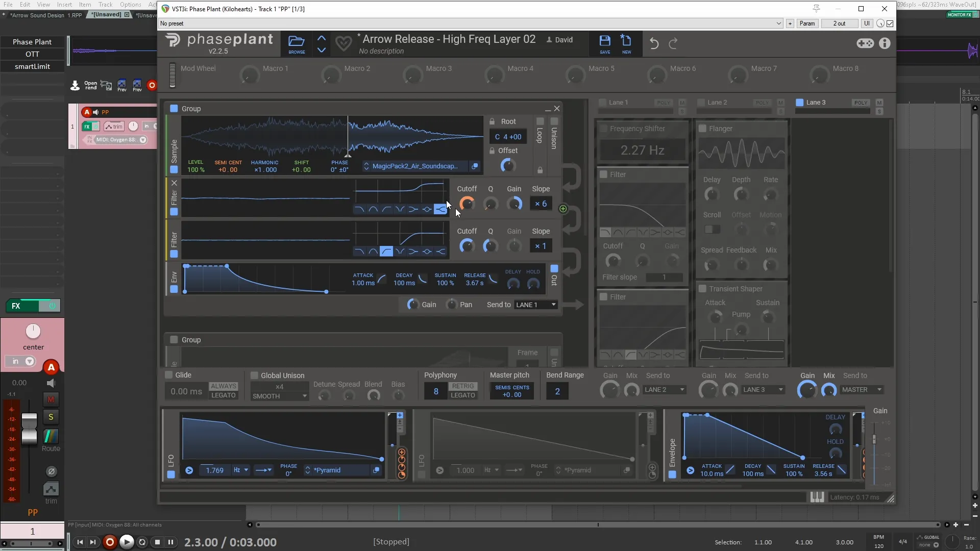Click the Param button in plugin header
The height and width of the screenshot is (551, 980).
pyautogui.click(x=807, y=23)
